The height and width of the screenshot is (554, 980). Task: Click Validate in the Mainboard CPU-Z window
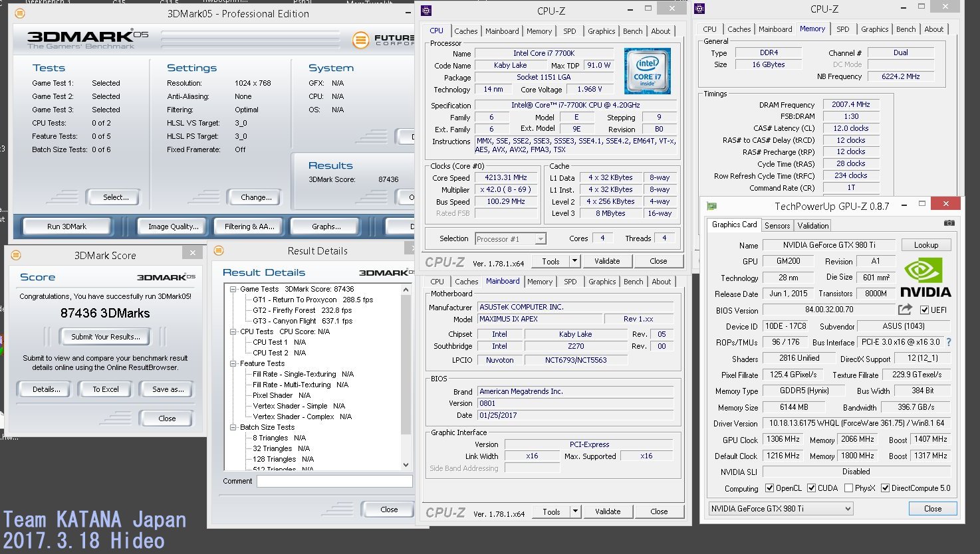tap(608, 511)
